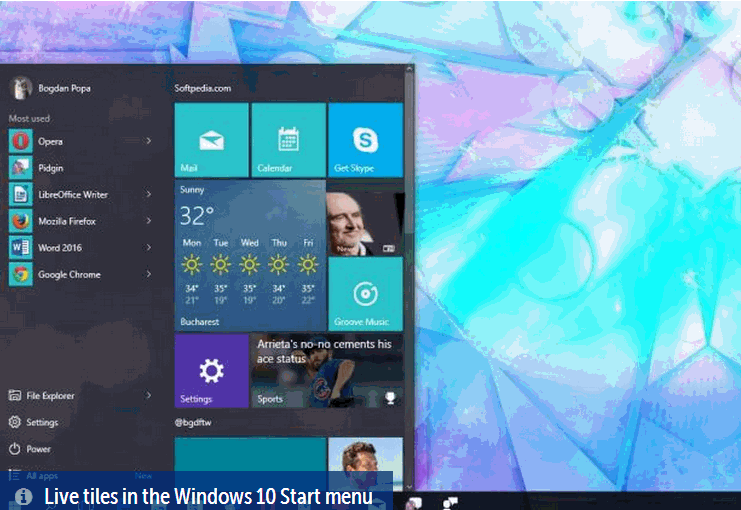Expand the File Explorer jump list arrow
Screen dimensions: 741x510
148,395
